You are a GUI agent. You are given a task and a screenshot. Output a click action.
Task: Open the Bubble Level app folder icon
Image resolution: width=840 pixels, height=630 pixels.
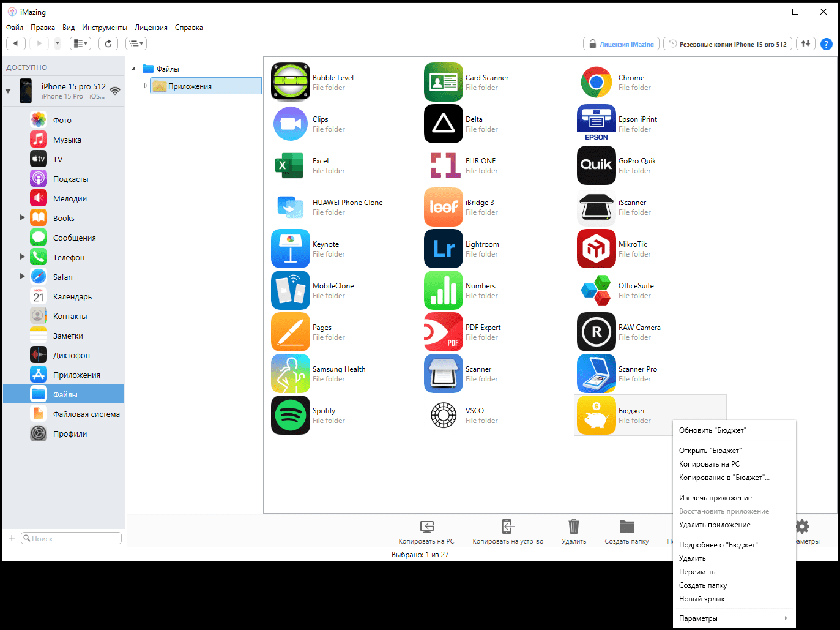pyautogui.click(x=291, y=82)
